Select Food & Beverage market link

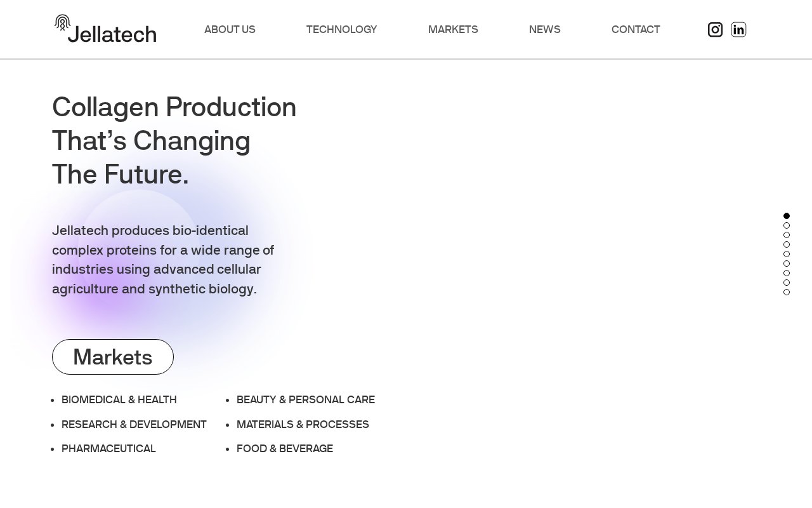pos(285,448)
